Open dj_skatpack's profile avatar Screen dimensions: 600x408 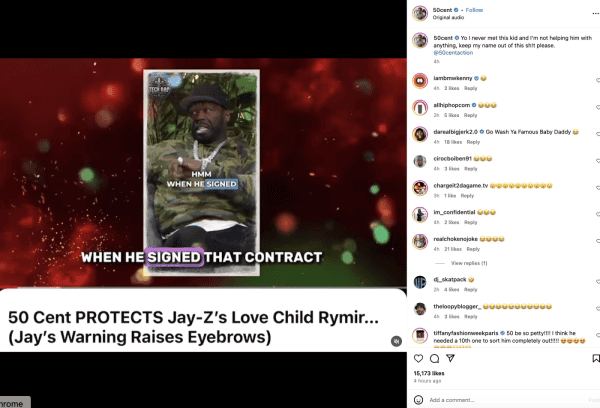click(x=420, y=282)
